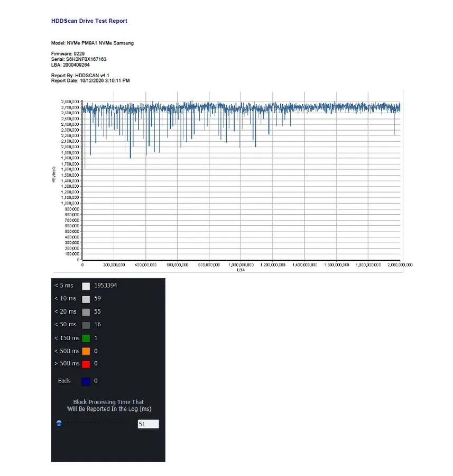453x476 pixels.
Task: Click the 2,000,000,000 label on the LBA axis
Action: (400, 265)
